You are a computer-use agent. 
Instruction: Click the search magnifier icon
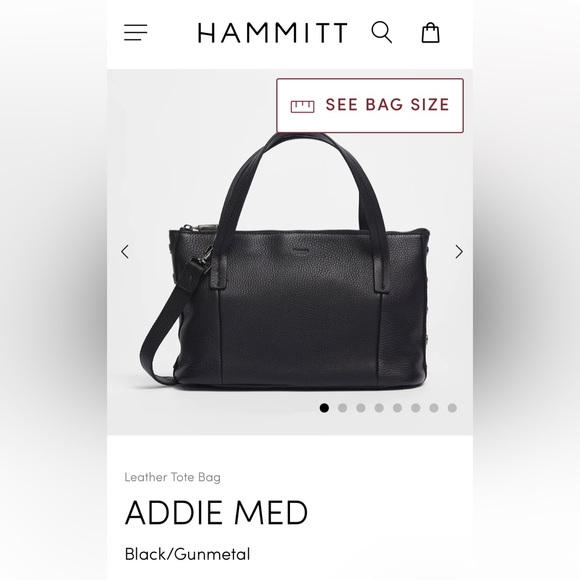tap(382, 33)
